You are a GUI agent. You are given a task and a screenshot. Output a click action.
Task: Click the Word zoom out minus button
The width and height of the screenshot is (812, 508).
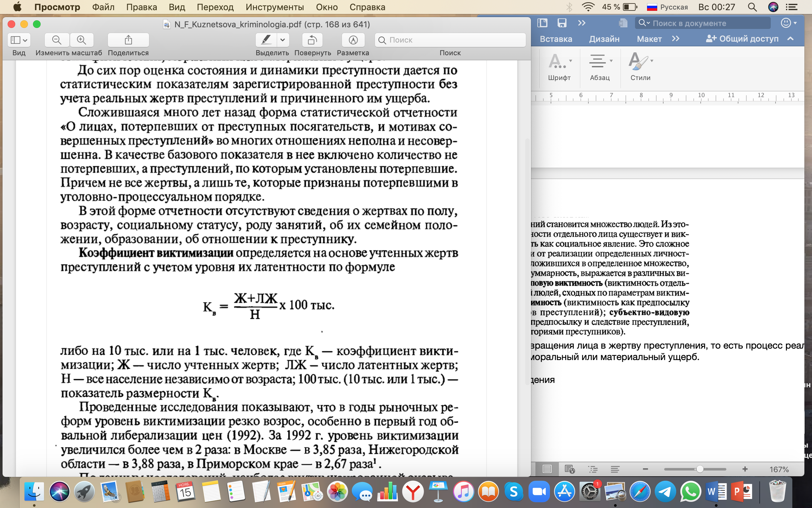pyautogui.click(x=645, y=469)
